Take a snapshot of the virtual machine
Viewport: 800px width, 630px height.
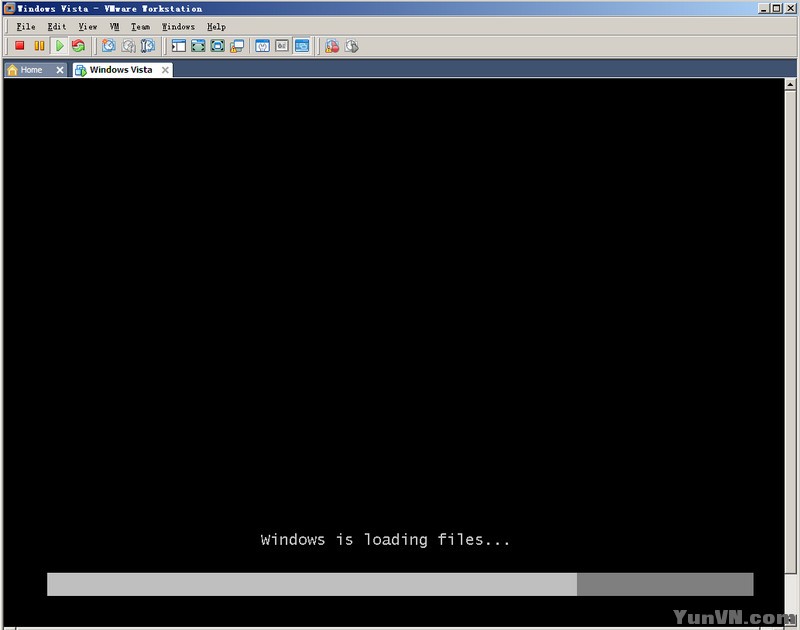108,46
